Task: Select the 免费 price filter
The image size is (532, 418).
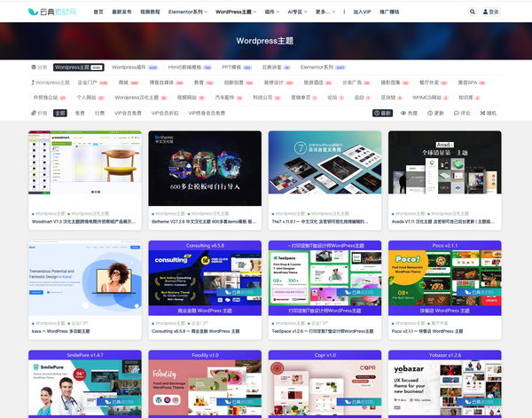Action: [x=80, y=113]
